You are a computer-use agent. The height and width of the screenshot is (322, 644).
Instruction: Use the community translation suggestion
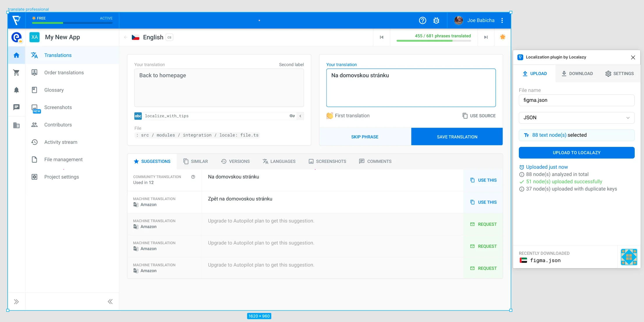click(x=483, y=180)
